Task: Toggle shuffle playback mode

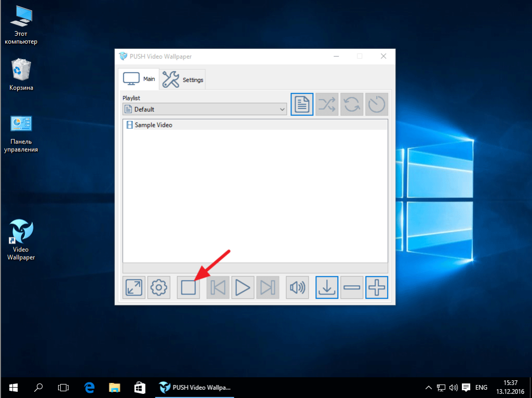Action: 327,104
